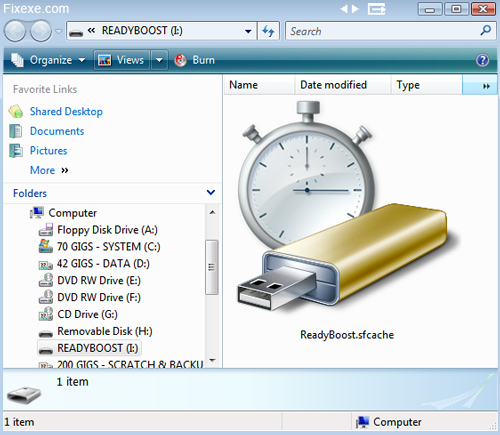Select 200 GIGS - SCRATCH & BACKU drive
Image resolution: width=500 pixels, height=435 pixels.
coord(130,364)
